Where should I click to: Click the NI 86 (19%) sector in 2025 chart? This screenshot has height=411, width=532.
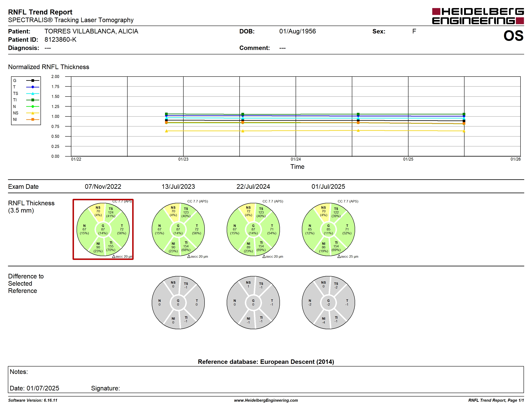(x=323, y=247)
